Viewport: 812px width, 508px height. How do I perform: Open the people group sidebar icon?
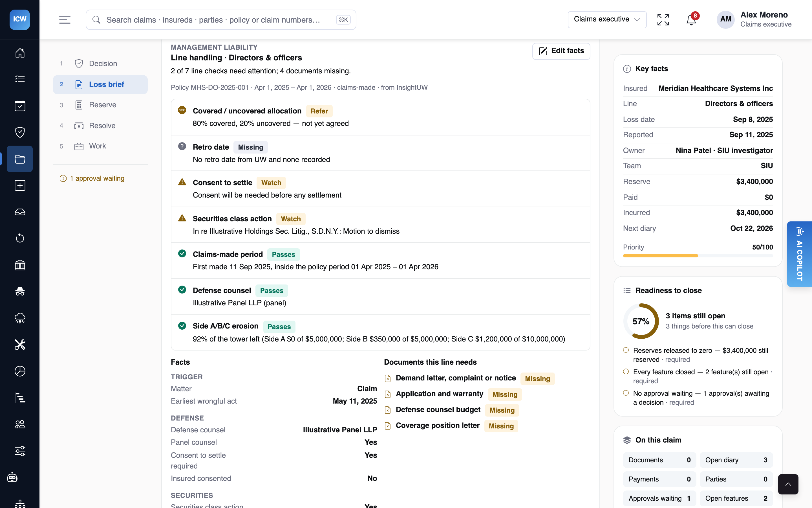click(20, 424)
